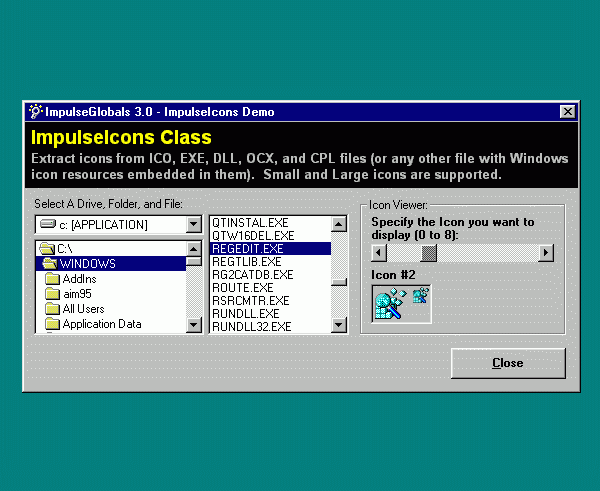Click the file list scroll-up arrow
This screenshot has height=491, width=600.
tap(339, 224)
